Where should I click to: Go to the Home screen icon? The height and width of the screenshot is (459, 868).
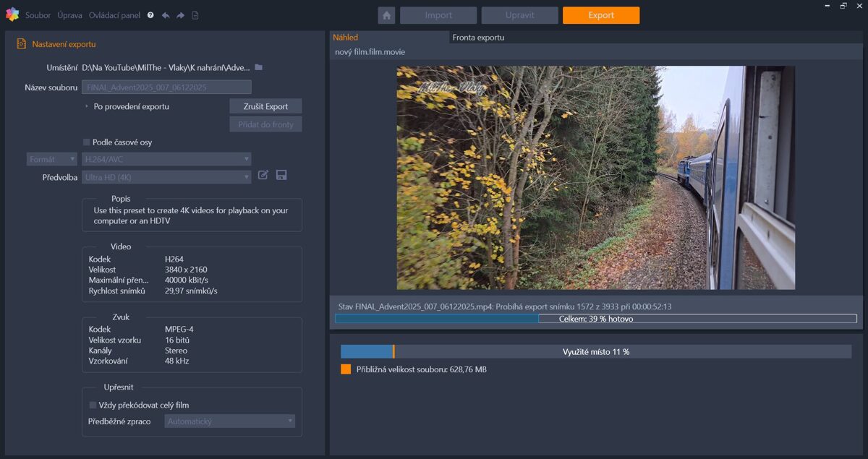pyautogui.click(x=386, y=15)
